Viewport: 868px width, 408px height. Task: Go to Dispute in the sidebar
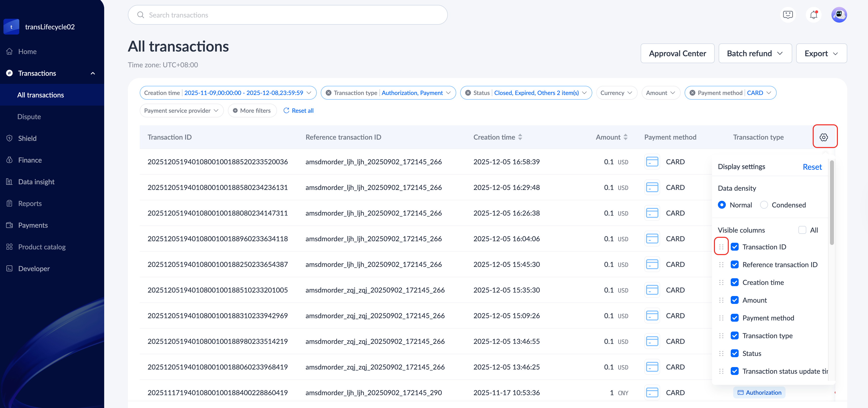pyautogui.click(x=29, y=116)
